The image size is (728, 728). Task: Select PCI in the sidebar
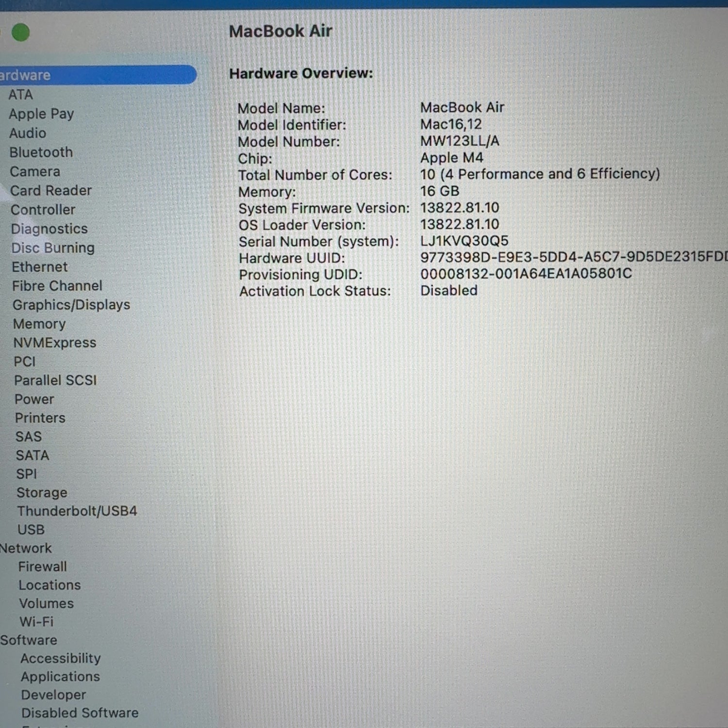pos(24,362)
